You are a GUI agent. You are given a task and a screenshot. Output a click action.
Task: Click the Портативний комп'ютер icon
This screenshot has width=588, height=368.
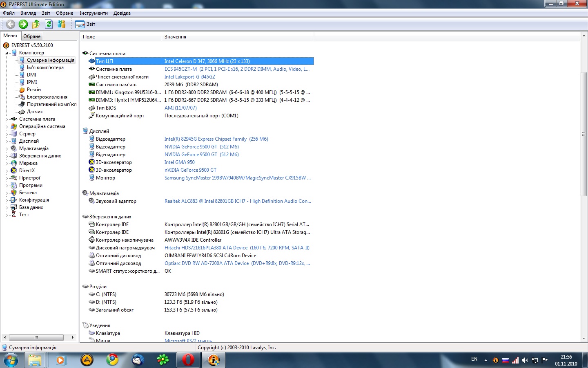[x=22, y=104]
